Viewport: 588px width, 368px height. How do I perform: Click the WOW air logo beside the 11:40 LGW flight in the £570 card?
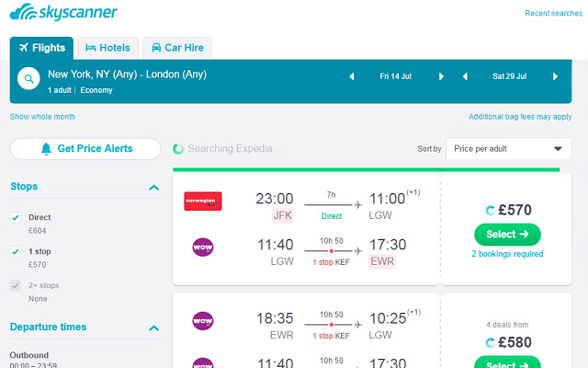203,247
